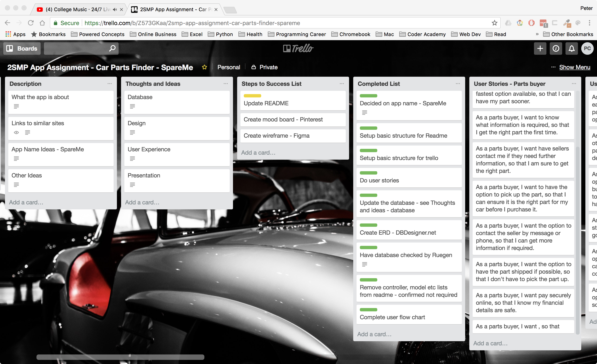Click the Trello logo in header
The image size is (597, 364).
point(298,49)
